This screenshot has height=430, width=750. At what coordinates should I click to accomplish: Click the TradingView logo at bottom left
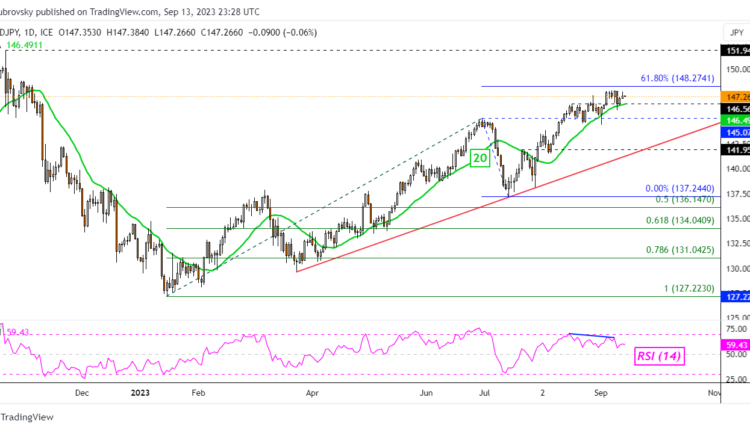point(15,417)
